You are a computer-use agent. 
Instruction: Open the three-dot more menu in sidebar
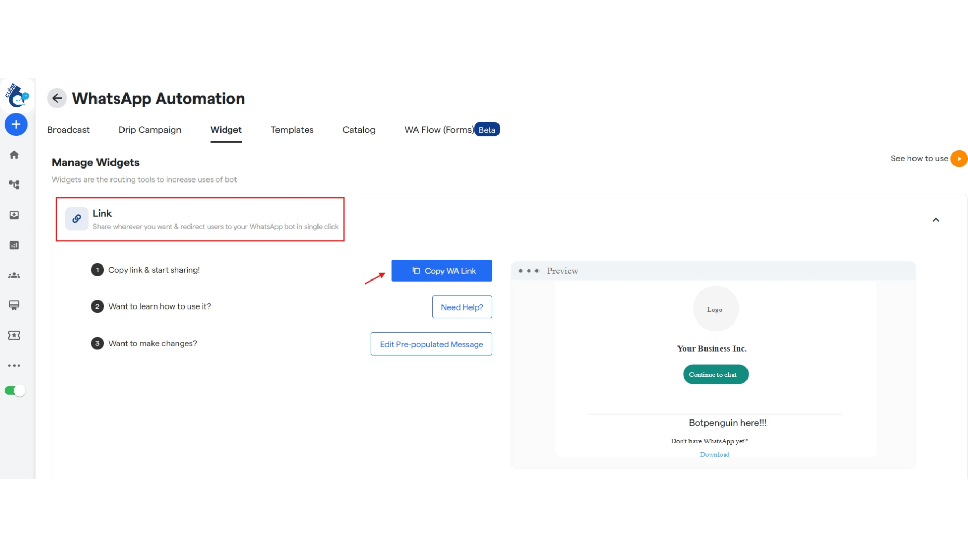[x=14, y=366]
